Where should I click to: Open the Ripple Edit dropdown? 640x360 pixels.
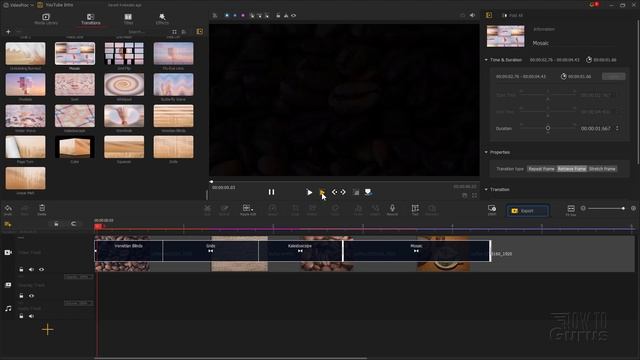point(248,210)
